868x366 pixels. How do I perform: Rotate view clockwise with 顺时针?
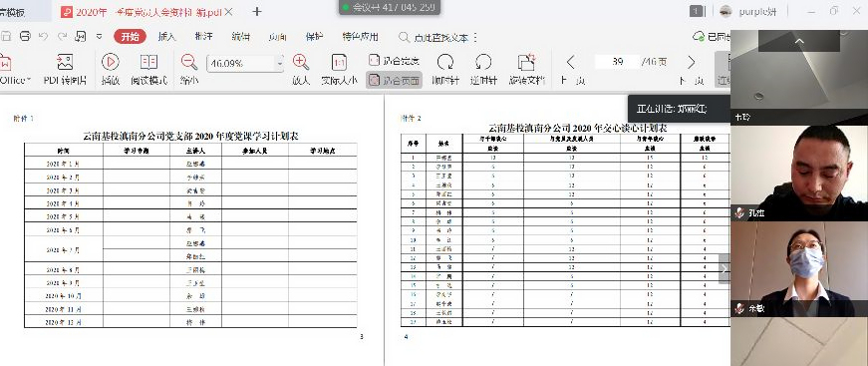[445, 69]
